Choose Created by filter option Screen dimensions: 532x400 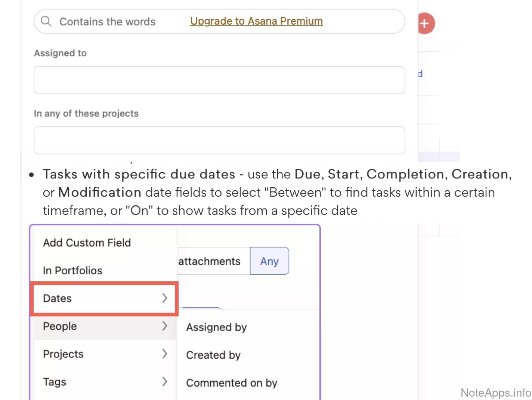(x=213, y=355)
